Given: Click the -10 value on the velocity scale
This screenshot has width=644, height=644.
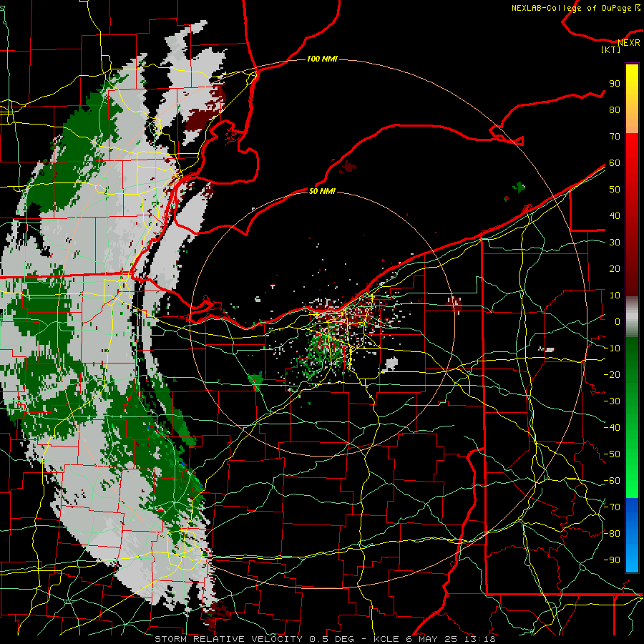Looking at the screenshot, I should tap(612, 348).
